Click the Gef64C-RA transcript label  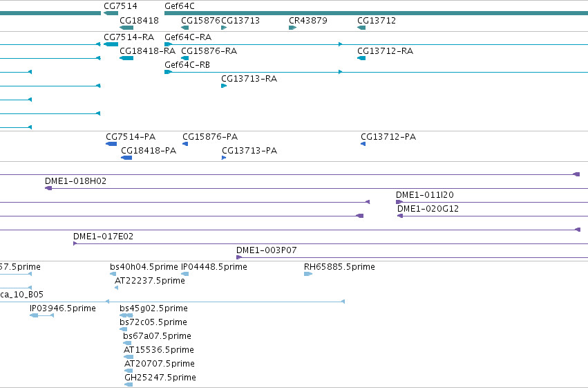pos(188,37)
